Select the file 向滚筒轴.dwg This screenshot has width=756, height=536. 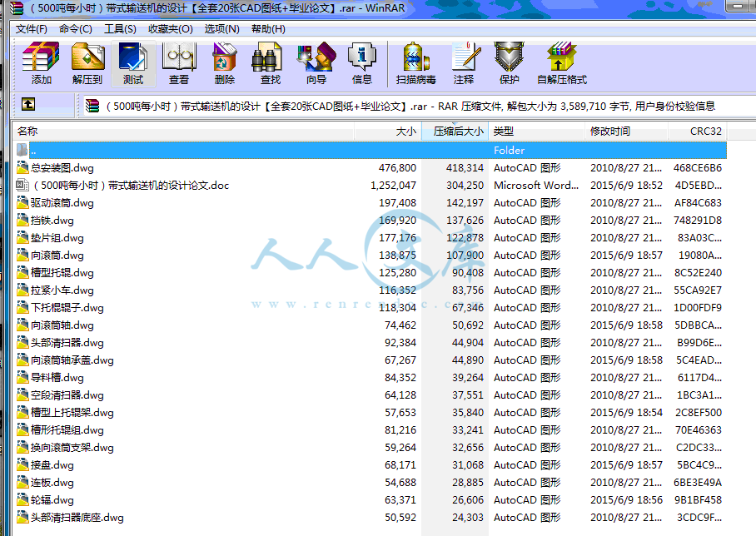[x=62, y=325]
